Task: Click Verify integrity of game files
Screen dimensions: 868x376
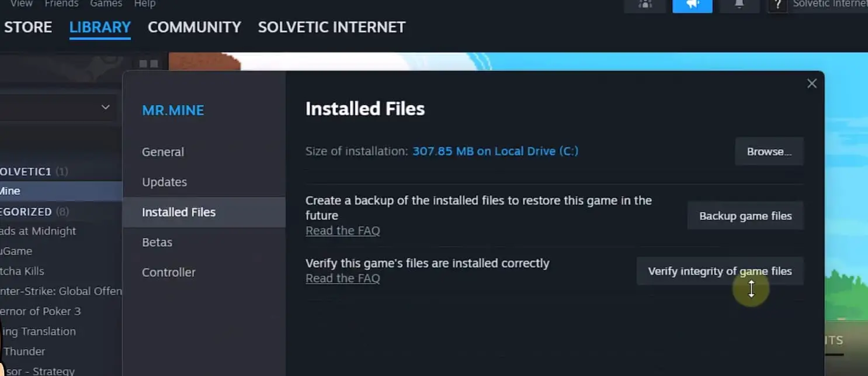Action: (720, 271)
